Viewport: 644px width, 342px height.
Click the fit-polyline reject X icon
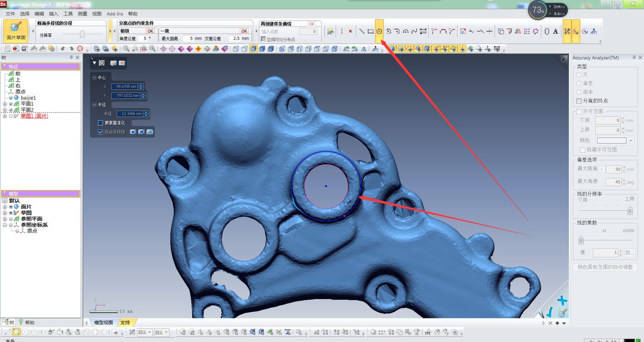tap(141, 132)
